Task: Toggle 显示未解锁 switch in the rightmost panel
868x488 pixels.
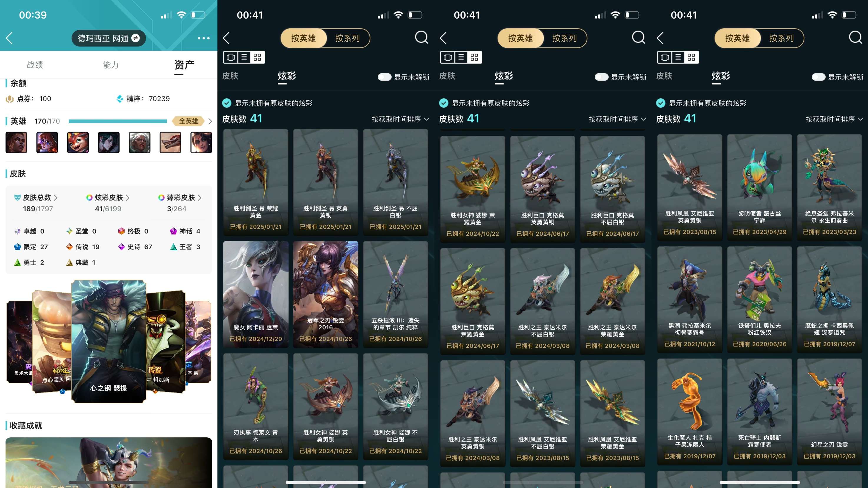Action: [x=819, y=77]
